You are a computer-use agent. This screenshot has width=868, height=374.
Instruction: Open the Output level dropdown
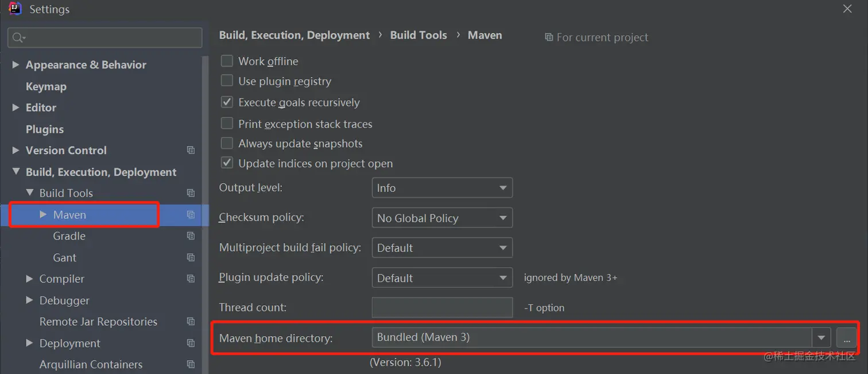442,188
